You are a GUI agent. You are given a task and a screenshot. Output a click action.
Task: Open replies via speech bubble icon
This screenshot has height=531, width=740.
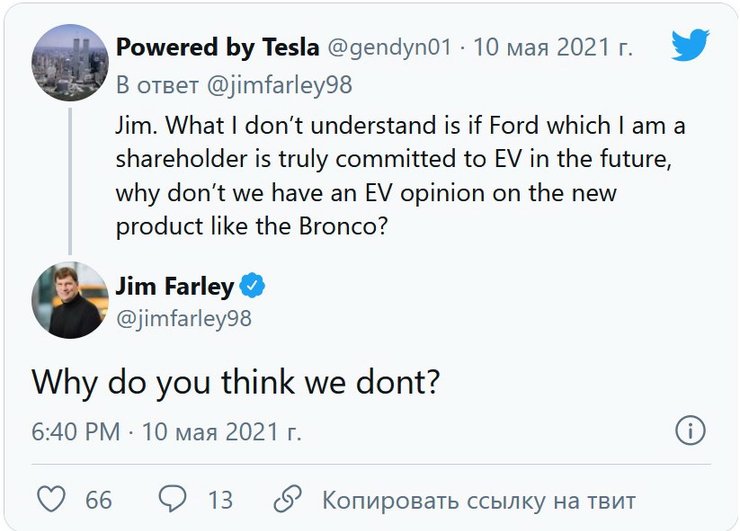point(174,499)
